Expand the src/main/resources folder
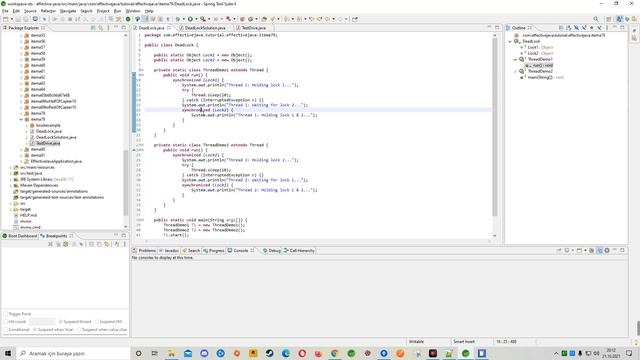The height and width of the screenshot is (360, 640). point(11,167)
